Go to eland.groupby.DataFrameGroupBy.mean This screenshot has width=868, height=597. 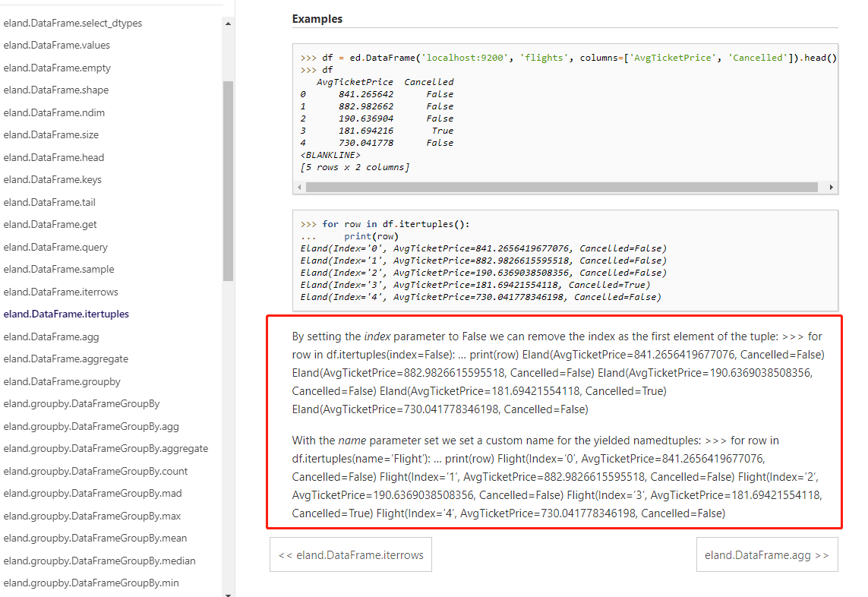[x=95, y=539]
